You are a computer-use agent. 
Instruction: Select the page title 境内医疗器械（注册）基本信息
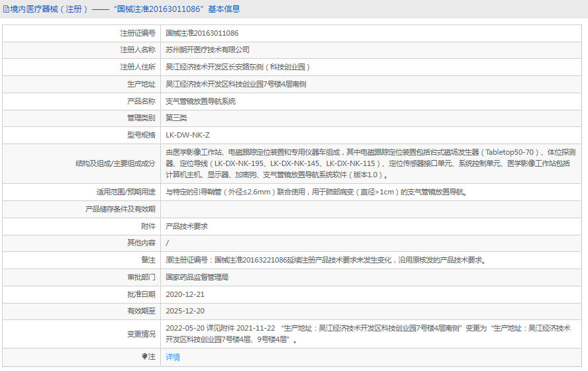coord(125,9)
